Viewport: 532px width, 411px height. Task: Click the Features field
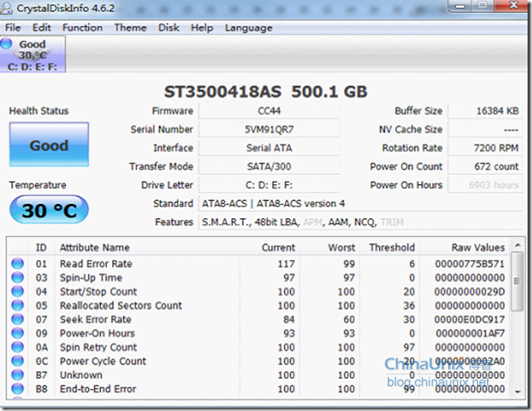361,222
